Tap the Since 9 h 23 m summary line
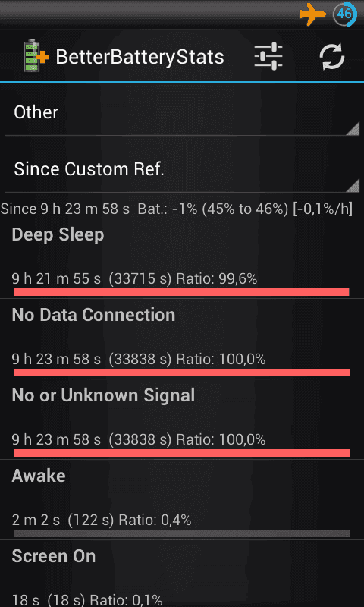 (177, 209)
